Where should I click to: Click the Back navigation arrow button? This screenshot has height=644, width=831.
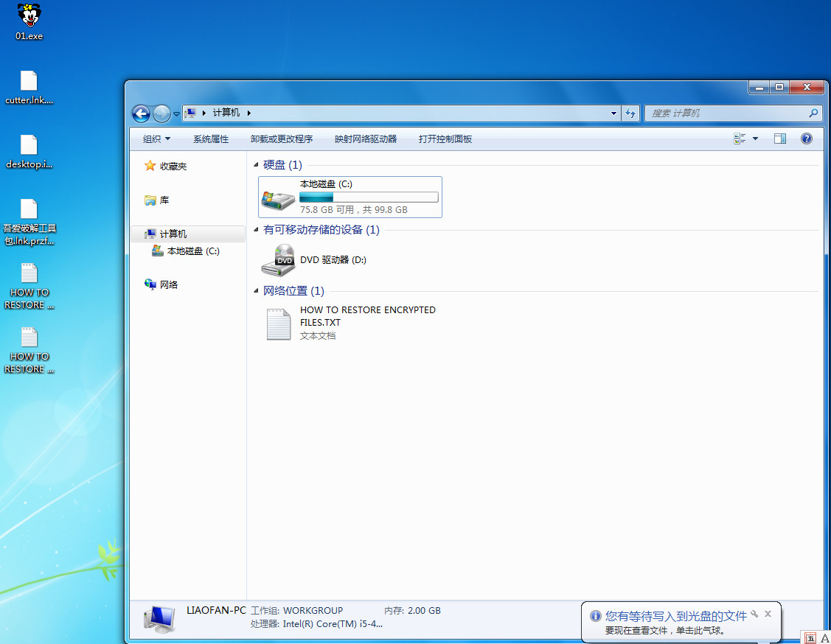[141, 113]
